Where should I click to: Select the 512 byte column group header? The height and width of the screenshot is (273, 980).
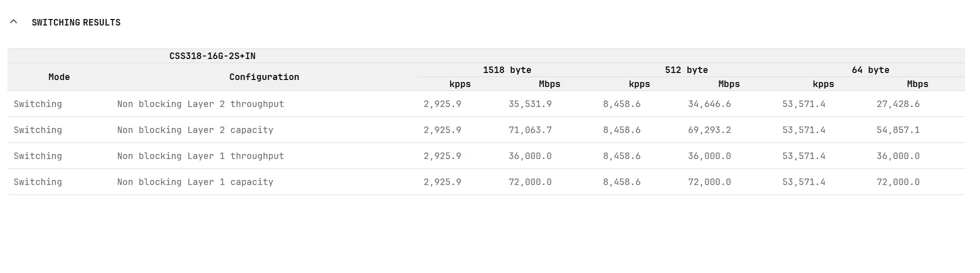686,70
